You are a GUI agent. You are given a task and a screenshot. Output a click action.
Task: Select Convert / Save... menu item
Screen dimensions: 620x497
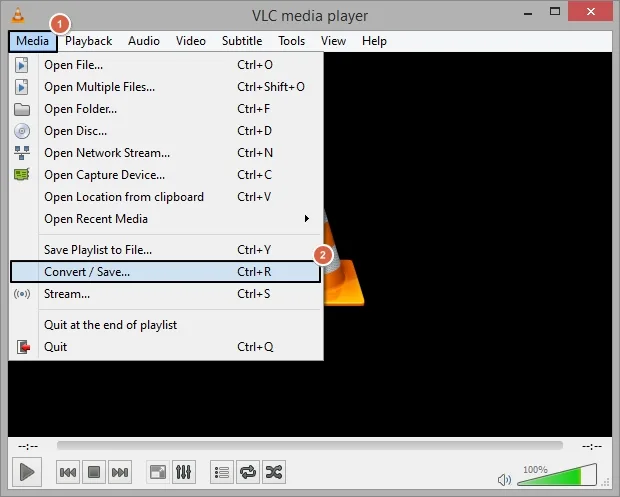(x=165, y=272)
